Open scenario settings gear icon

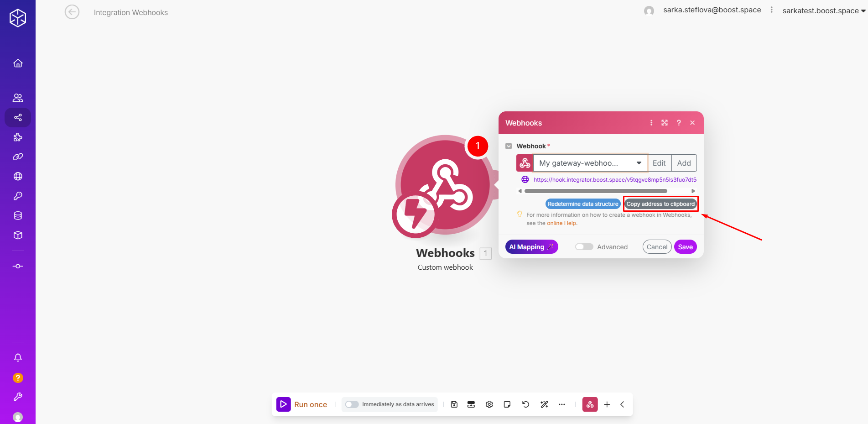point(489,404)
